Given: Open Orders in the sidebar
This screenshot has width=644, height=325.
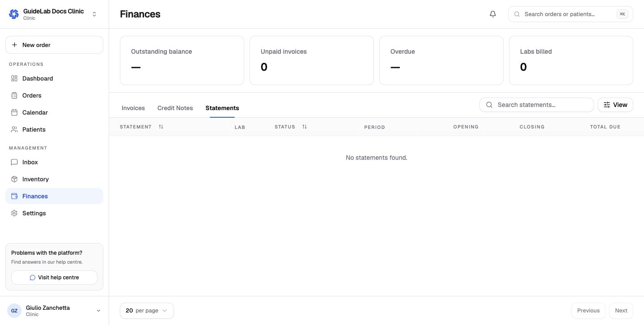Looking at the screenshot, I should (55, 95).
